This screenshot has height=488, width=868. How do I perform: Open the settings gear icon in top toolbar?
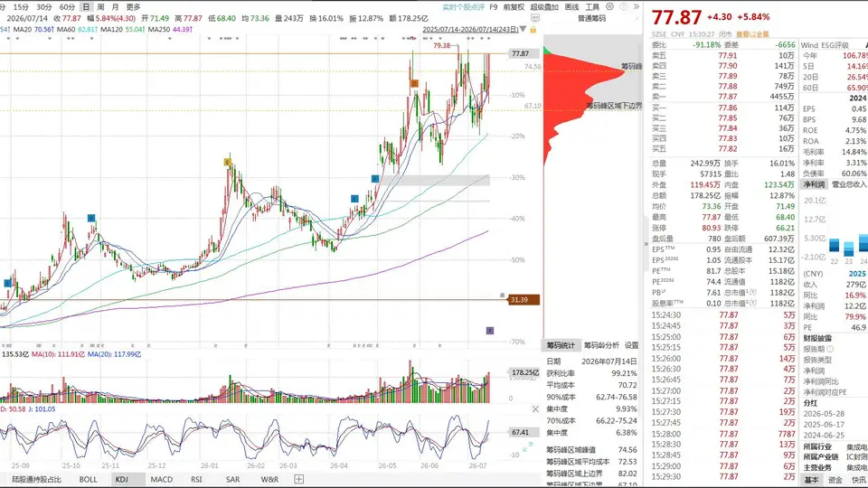(x=609, y=6)
